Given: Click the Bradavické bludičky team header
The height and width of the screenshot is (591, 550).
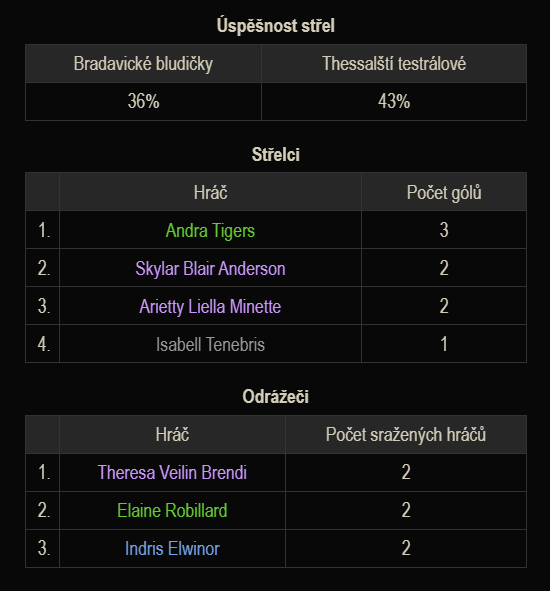Looking at the screenshot, I should (143, 63).
